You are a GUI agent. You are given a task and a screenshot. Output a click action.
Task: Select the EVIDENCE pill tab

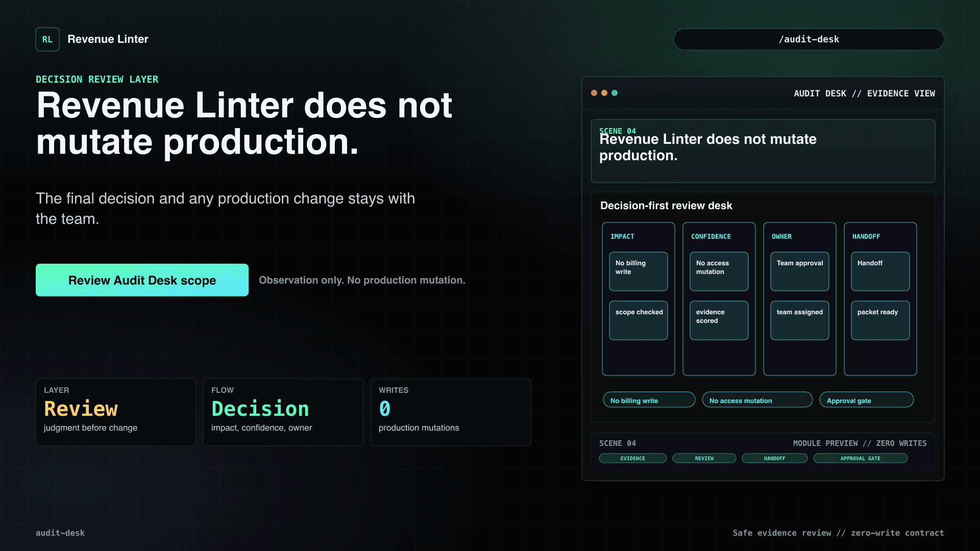633,458
